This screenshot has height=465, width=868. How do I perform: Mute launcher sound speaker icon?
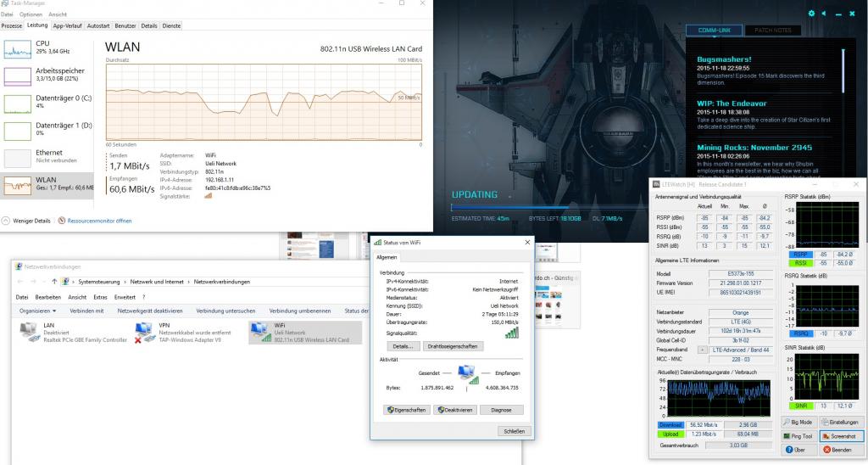coord(824,14)
